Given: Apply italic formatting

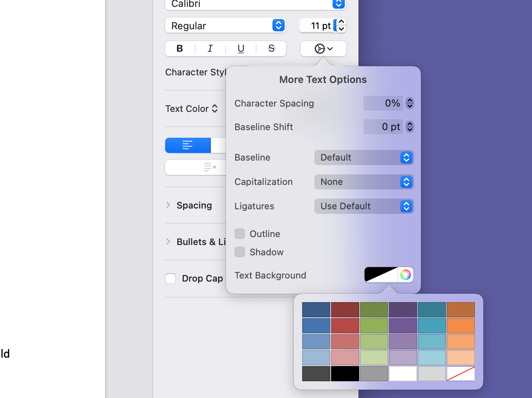Looking at the screenshot, I should 210,49.
